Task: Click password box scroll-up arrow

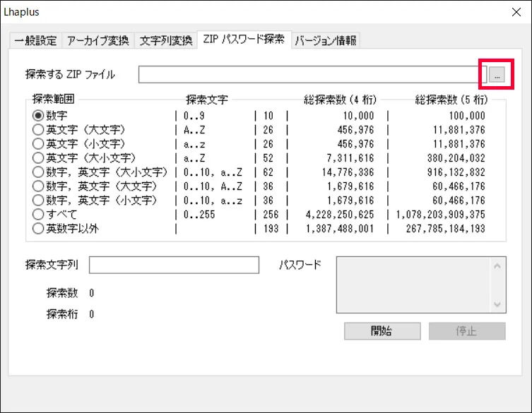Action: [497, 266]
